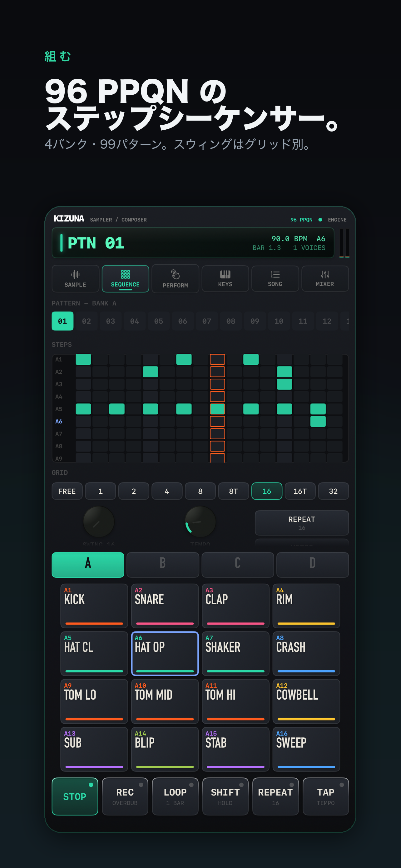Trigger the A7 SHAKER pad

click(x=236, y=654)
